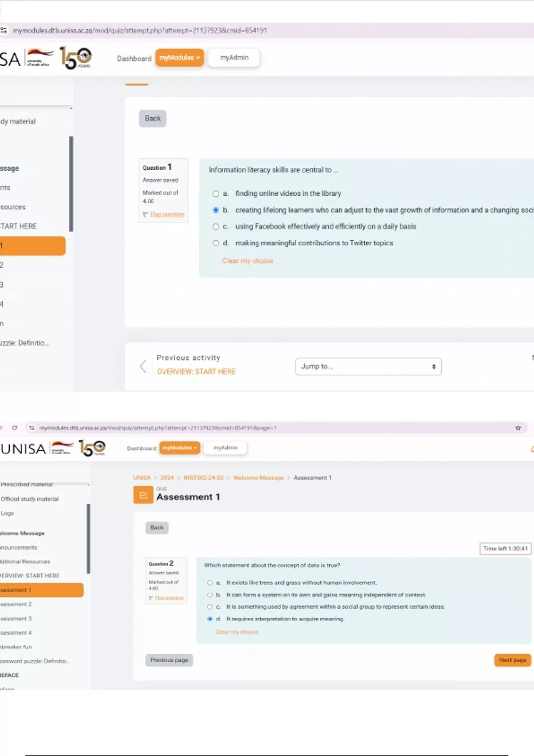Screen dimensions: 534x756
Task: Choose "It exists like trees and grass" answer
Action: (x=210, y=583)
